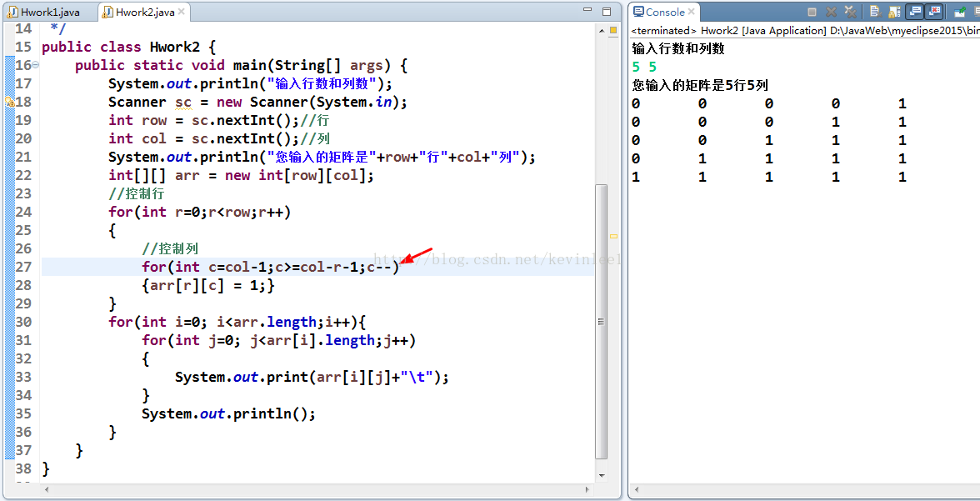Click the Hwork1.java tab's Java file icon

tap(12, 12)
